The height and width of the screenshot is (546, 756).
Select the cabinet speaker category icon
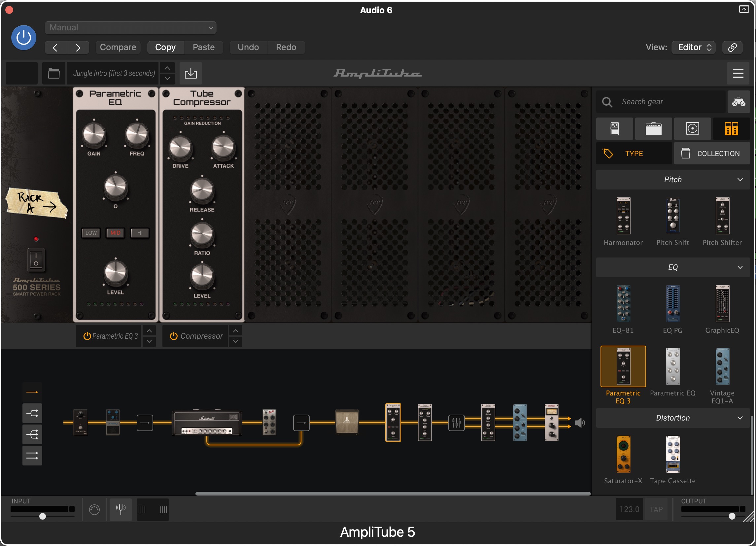click(x=692, y=129)
